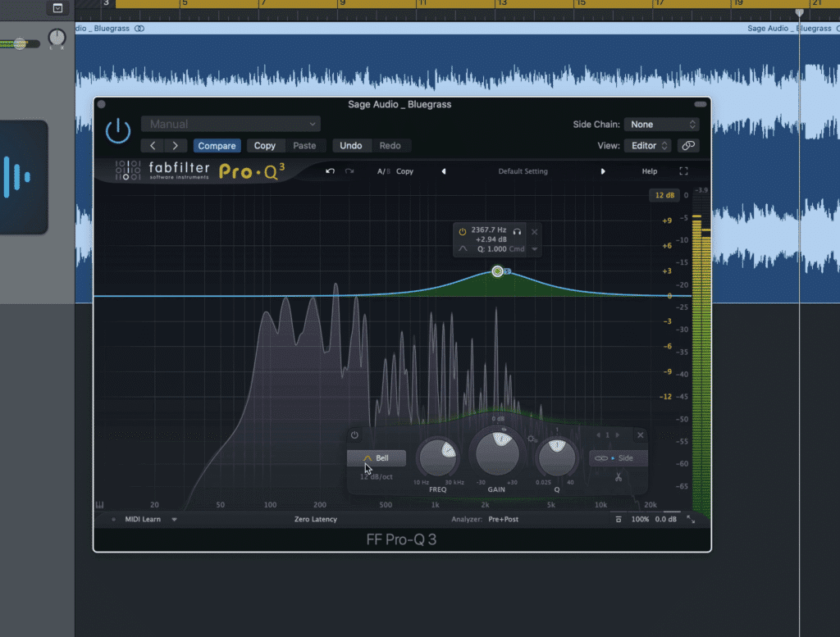Click the playhead marker in timeline ruler

point(799,12)
